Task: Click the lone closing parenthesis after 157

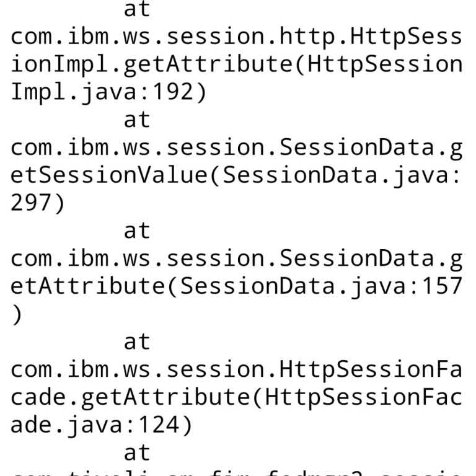Action: click(x=17, y=315)
